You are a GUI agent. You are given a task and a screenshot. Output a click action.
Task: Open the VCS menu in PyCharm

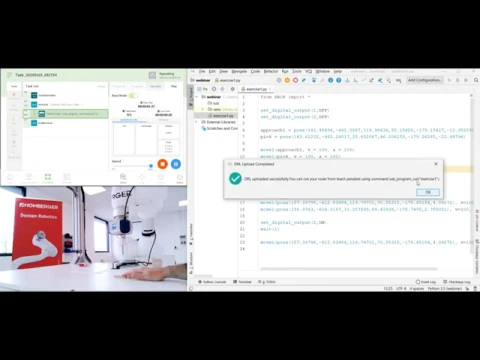click(x=308, y=71)
